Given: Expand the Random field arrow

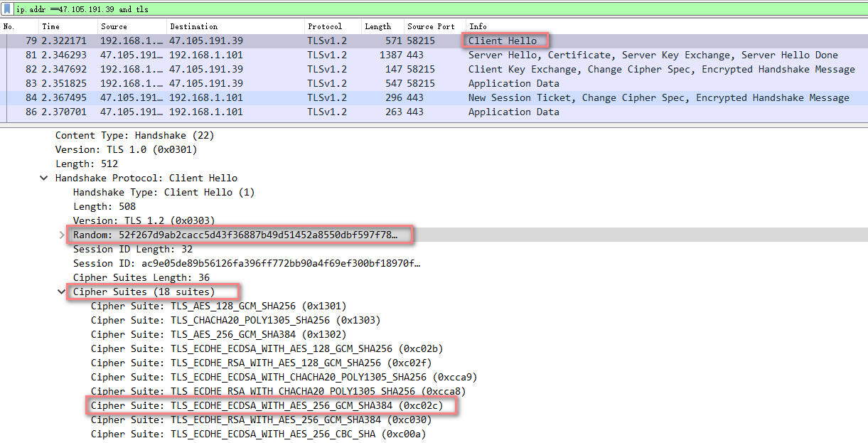Looking at the screenshot, I should click(63, 235).
